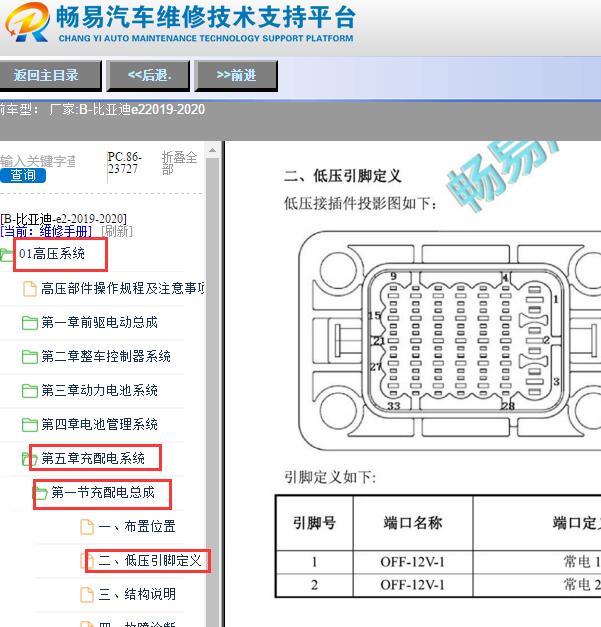This screenshot has height=627, width=601.
Task: Click the sidebar scrollbar up arrow
Action: coord(212,150)
